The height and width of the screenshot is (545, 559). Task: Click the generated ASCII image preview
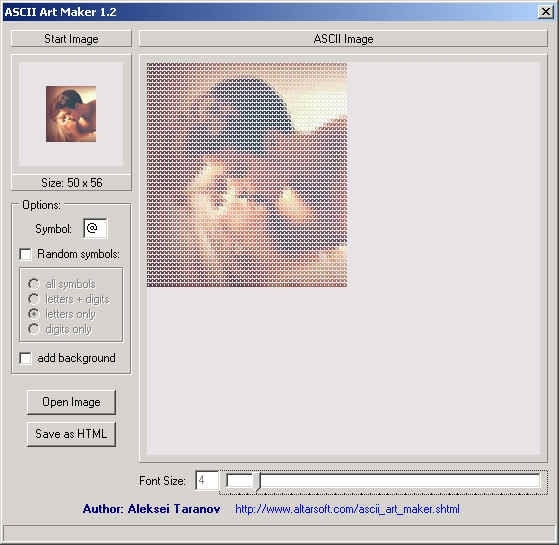click(x=247, y=175)
